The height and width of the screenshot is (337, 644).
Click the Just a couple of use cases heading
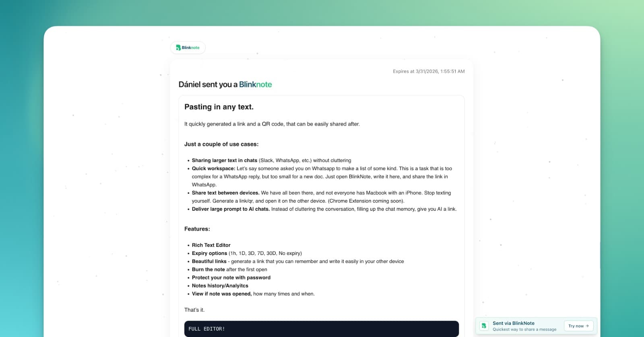click(x=221, y=144)
